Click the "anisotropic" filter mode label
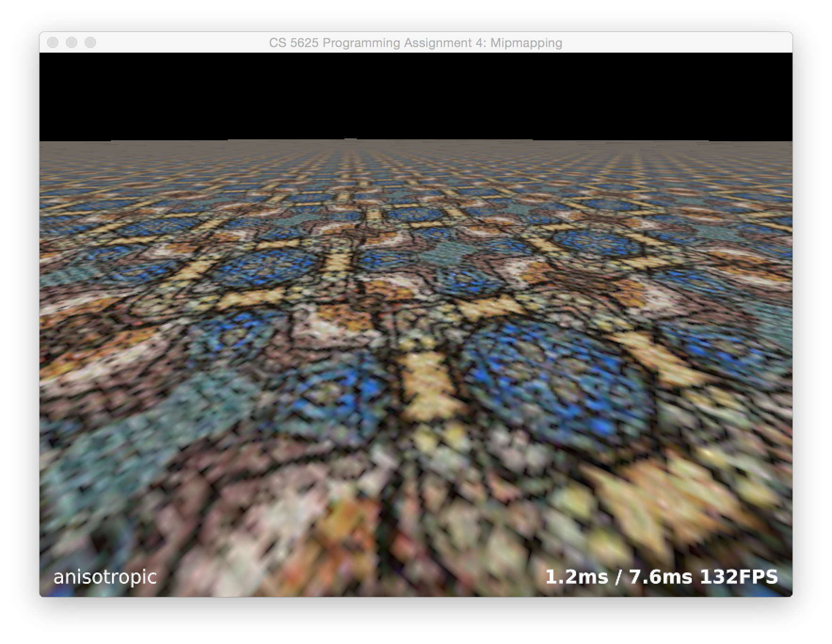Screen dimensions: 832x644 click(105, 577)
